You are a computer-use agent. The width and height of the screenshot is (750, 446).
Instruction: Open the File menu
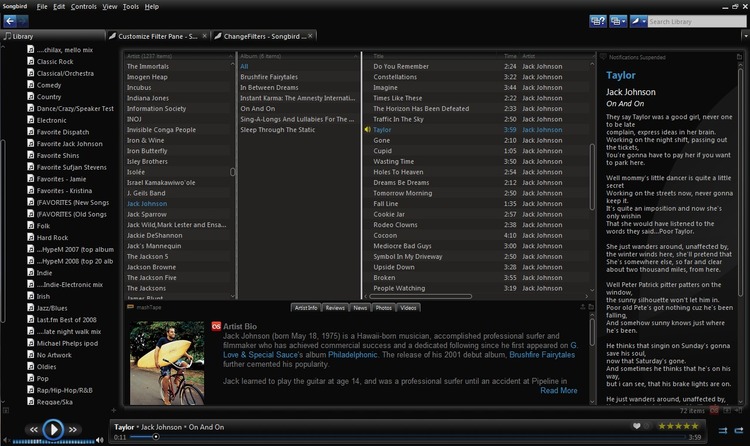(x=42, y=7)
